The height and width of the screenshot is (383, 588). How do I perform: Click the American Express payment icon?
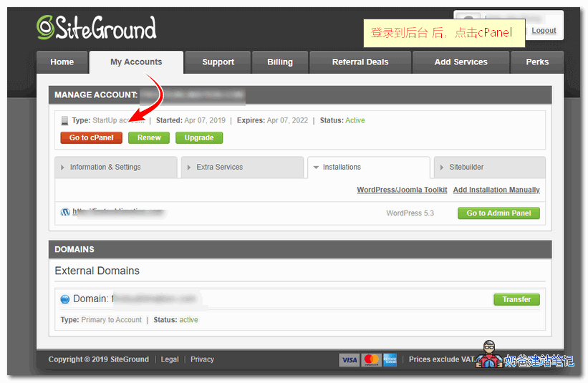[390, 359]
